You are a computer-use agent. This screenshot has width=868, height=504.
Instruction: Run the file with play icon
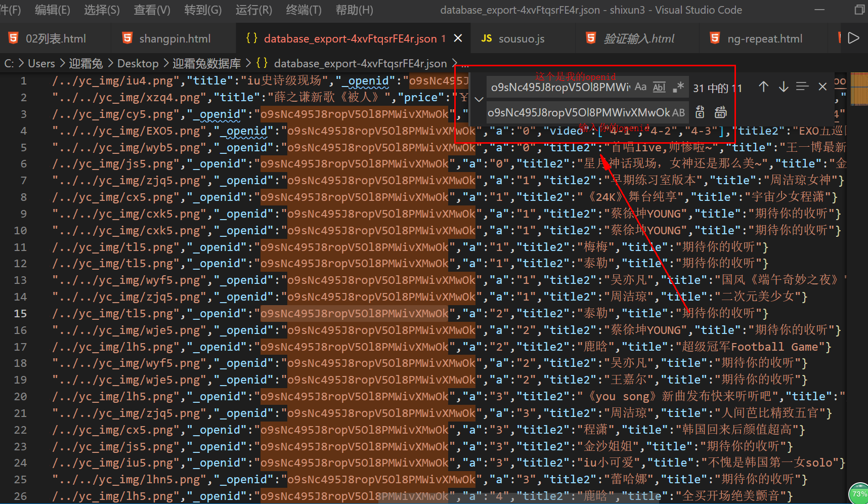tap(853, 38)
